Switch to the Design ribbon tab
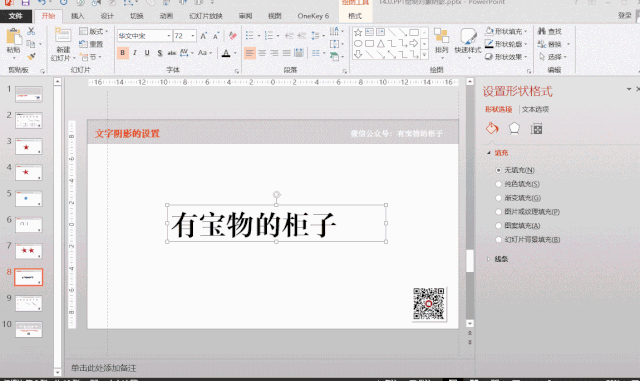640x381 pixels. pyautogui.click(x=107, y=16)
